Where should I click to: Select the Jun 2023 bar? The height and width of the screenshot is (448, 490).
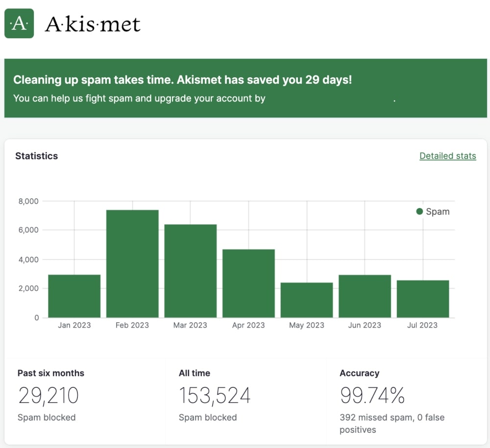[365, 296]
